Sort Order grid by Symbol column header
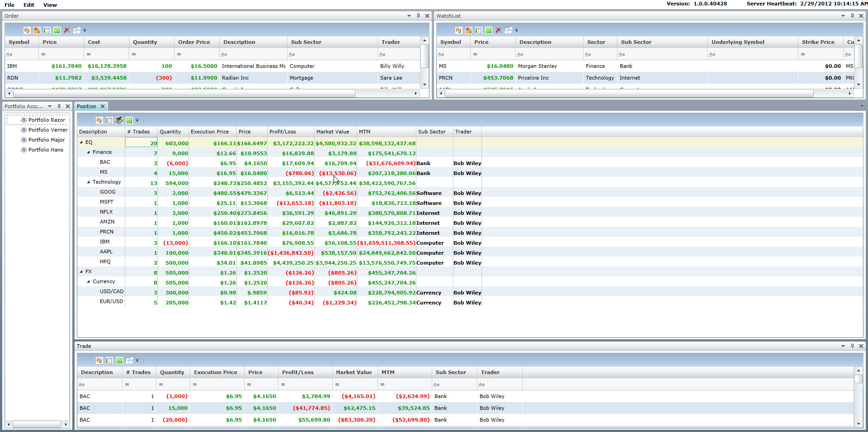The image size is (868, 432). point(22,42)
